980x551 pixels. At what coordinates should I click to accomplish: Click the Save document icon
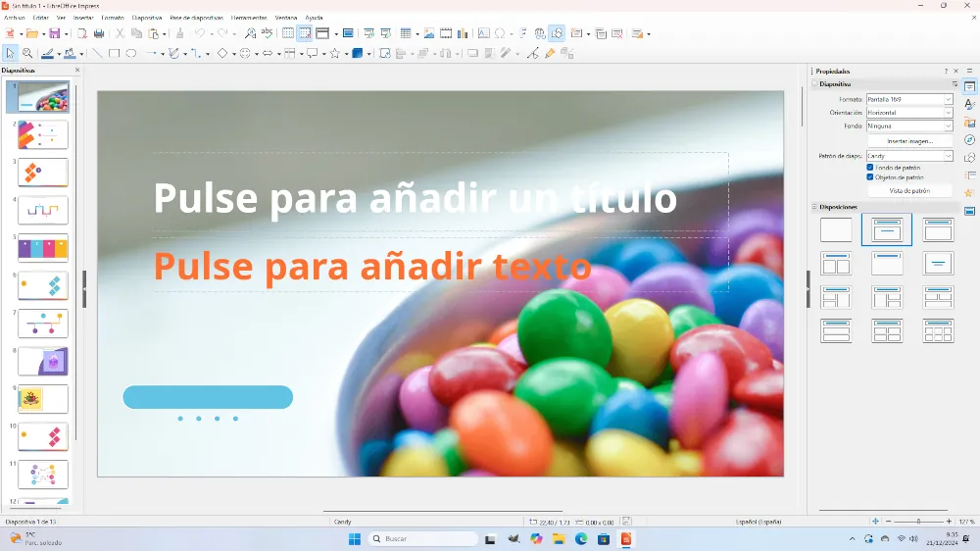pos(54,33)
